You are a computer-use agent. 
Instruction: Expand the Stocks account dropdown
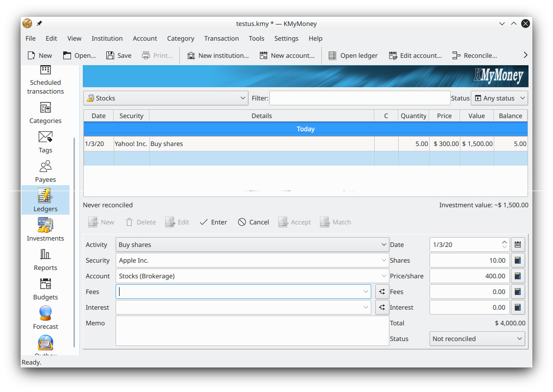click(x=166, y=98)
